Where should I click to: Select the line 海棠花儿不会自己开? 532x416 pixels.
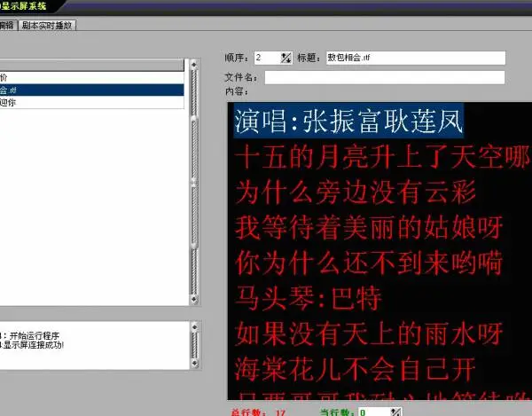(356, 370)
